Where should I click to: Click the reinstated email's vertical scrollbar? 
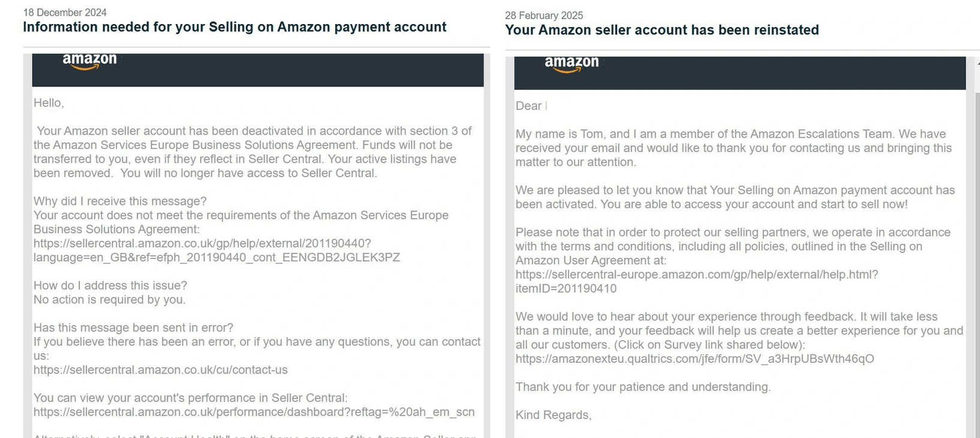click(975, 240)
